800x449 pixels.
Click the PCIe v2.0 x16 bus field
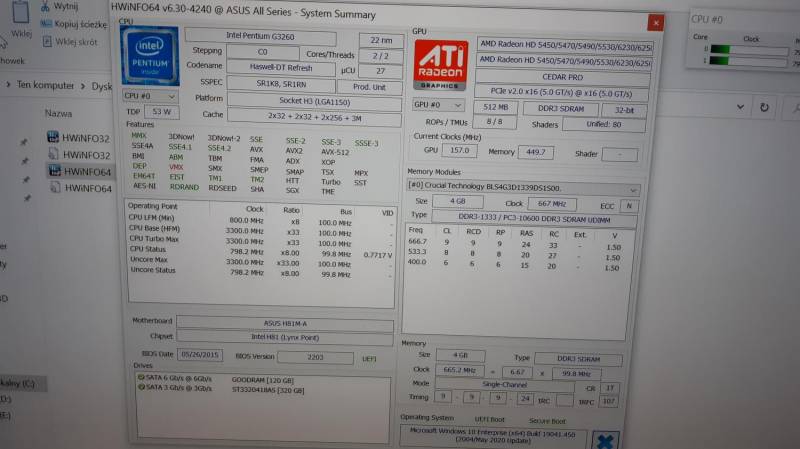(x=561, y=93)
